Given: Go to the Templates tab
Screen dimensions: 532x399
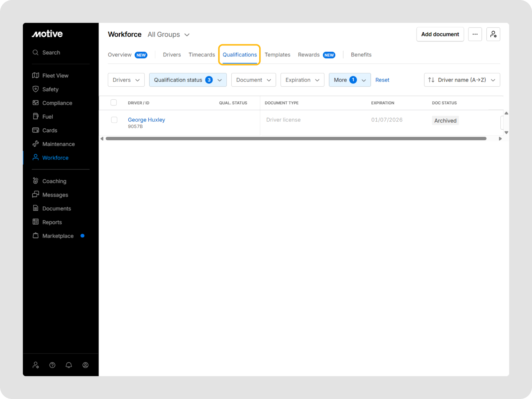Looking at the screenshot, I should coord(277,55).
